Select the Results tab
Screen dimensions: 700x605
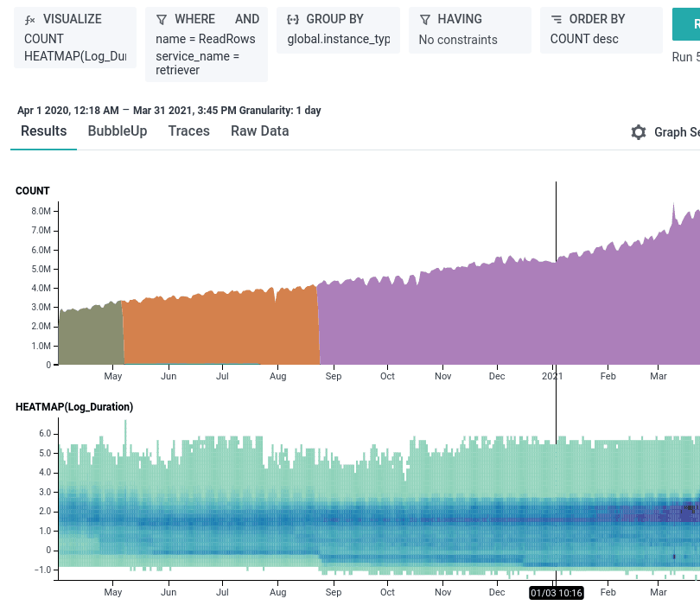pos(43,131)
